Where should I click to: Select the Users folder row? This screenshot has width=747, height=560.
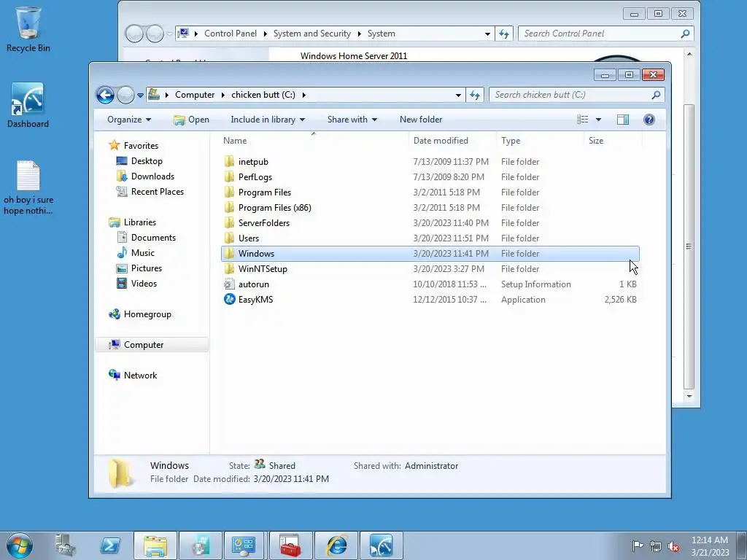pyautogui.click(x=430, y=238)
